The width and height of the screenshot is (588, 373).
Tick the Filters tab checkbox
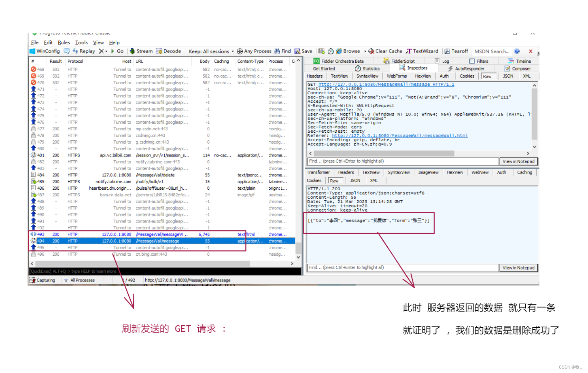pyautogui.click(x=472, y=61)
